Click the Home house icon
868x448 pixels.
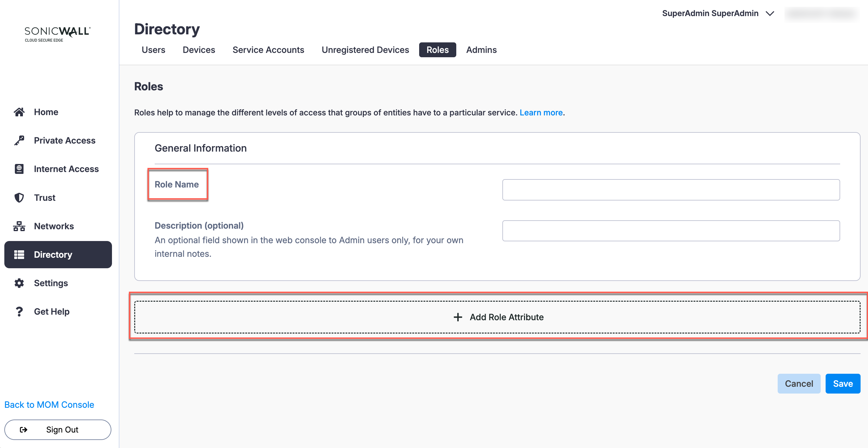pyautogui.click(x=19, y=112)
